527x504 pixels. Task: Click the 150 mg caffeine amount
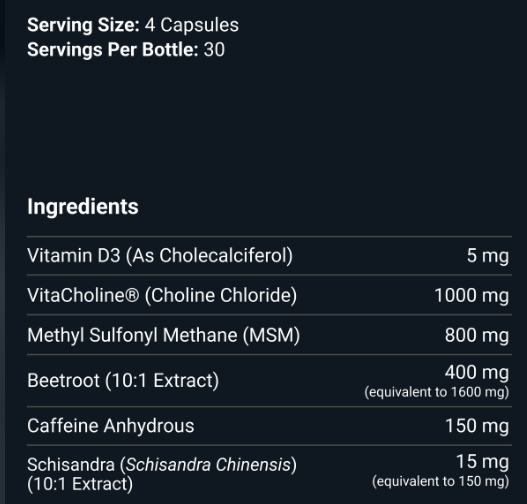point(477,426)
